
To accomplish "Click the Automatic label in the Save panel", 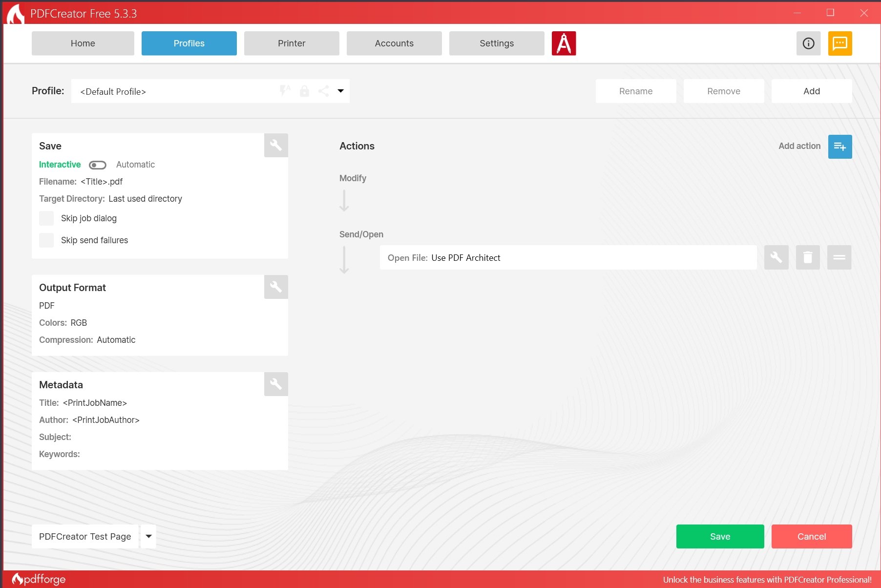I will pos(135,165).
